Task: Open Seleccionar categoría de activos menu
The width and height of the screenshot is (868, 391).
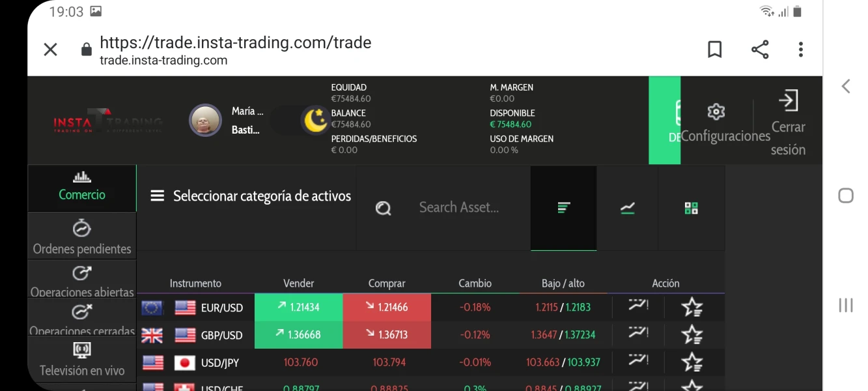Action: pyautogui.click(x=251, y=196)
